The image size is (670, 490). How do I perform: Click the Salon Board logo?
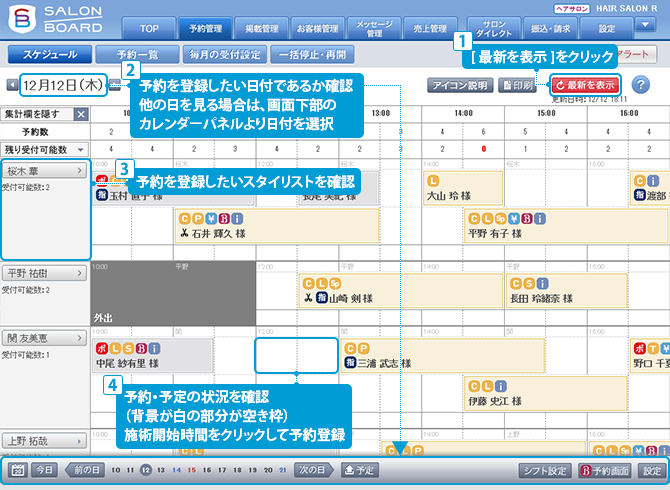point(56,19)
